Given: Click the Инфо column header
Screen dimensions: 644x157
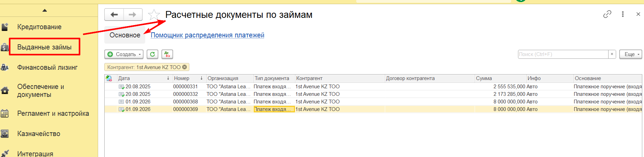Looking at the screenshot, I should tap(550, 78).
